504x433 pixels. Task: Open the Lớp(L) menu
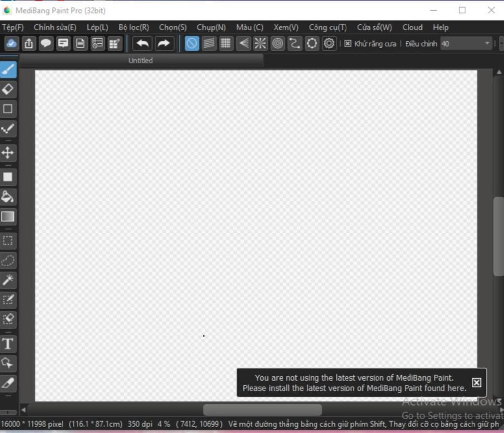point(97,28)
